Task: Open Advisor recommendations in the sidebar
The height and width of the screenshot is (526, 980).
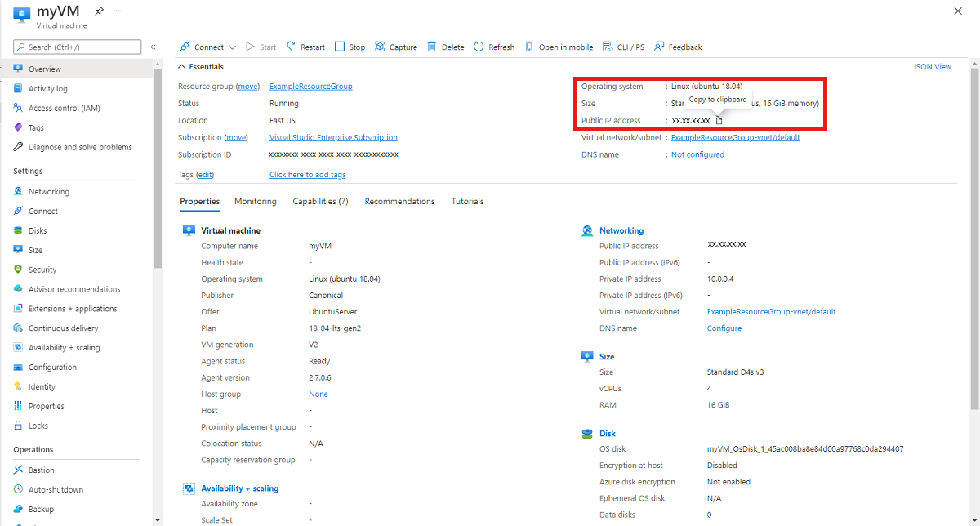Action: coord(76,289)
